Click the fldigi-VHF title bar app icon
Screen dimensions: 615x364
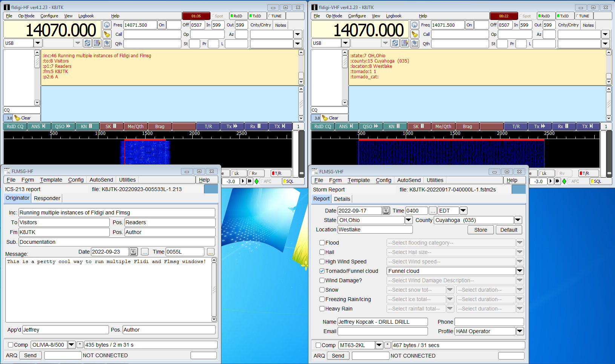tap(314, 7)
